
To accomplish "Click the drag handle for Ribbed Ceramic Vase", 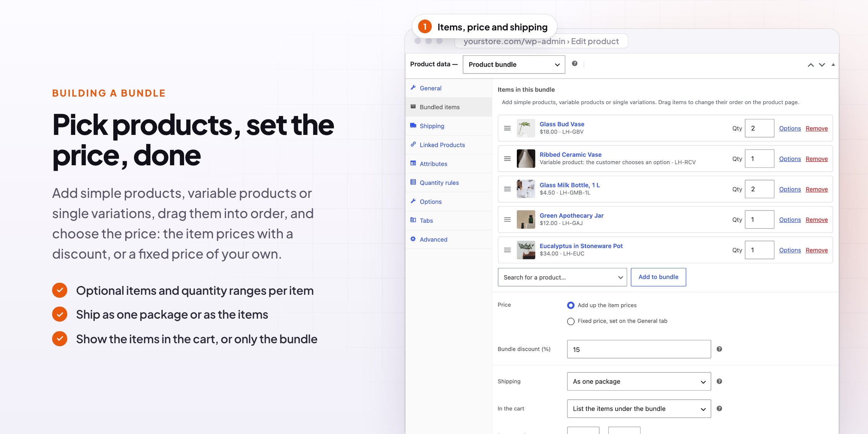I will coord(507,159).
